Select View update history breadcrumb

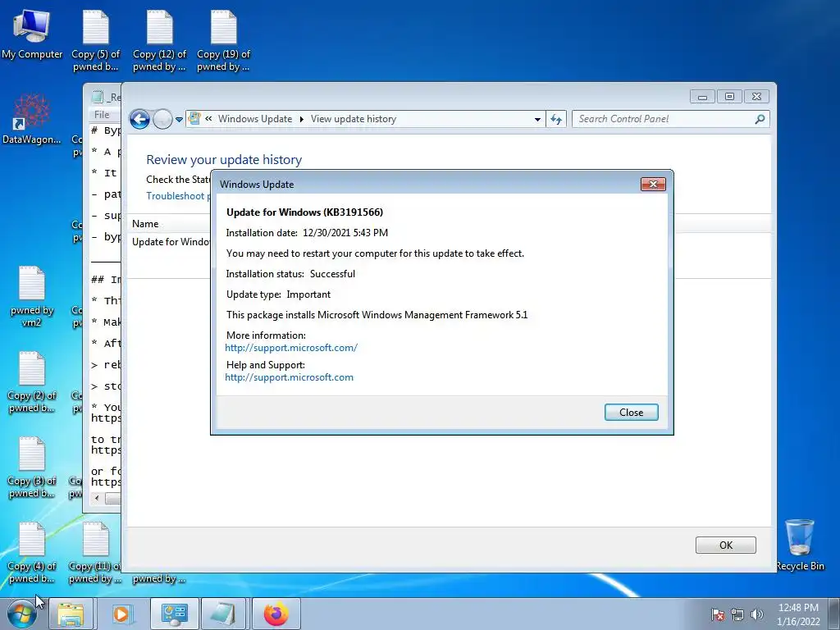pos(354,119)
